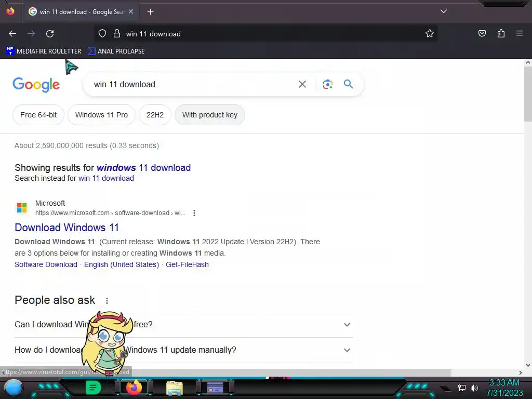
Task: Reload the current page
Action: pyautogui.click(x=50, y=34)
